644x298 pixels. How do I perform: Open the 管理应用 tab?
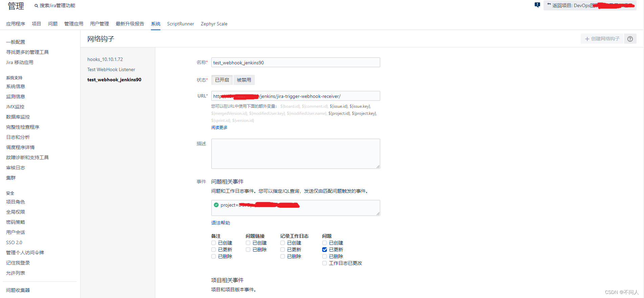pos(74,24)
